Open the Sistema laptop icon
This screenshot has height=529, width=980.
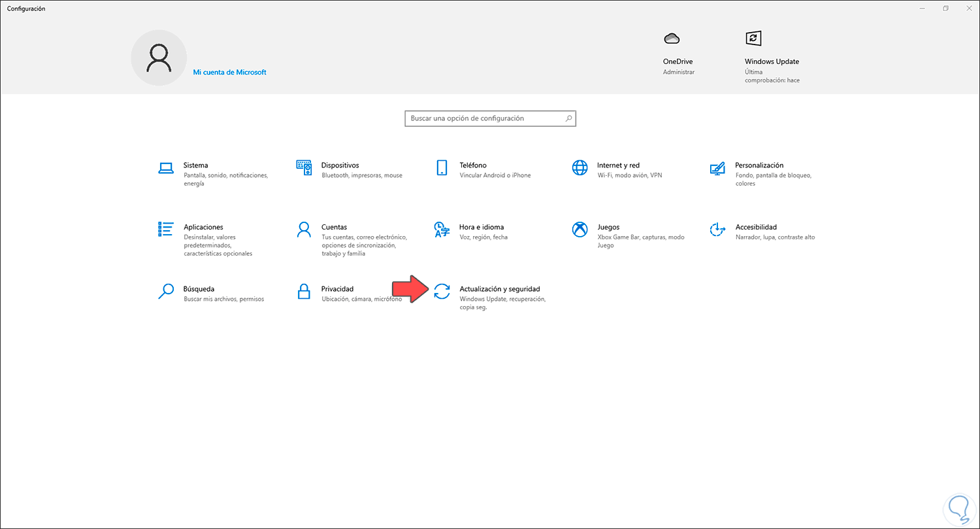(166, 168)
